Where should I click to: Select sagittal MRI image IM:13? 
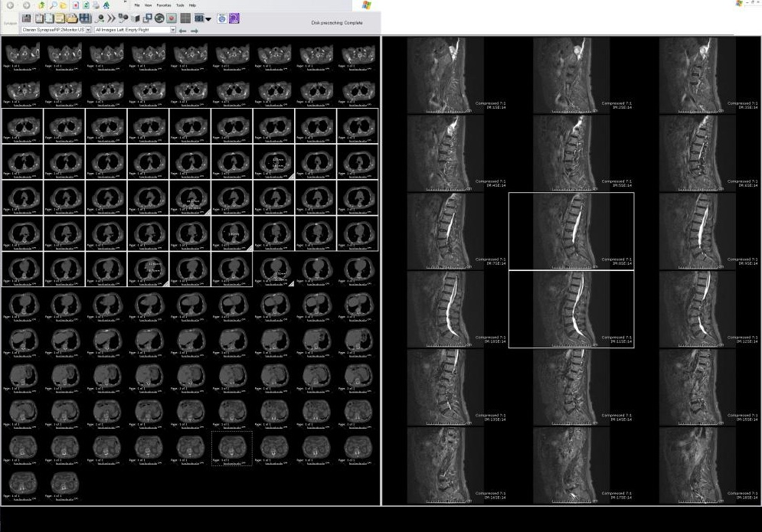445,387
